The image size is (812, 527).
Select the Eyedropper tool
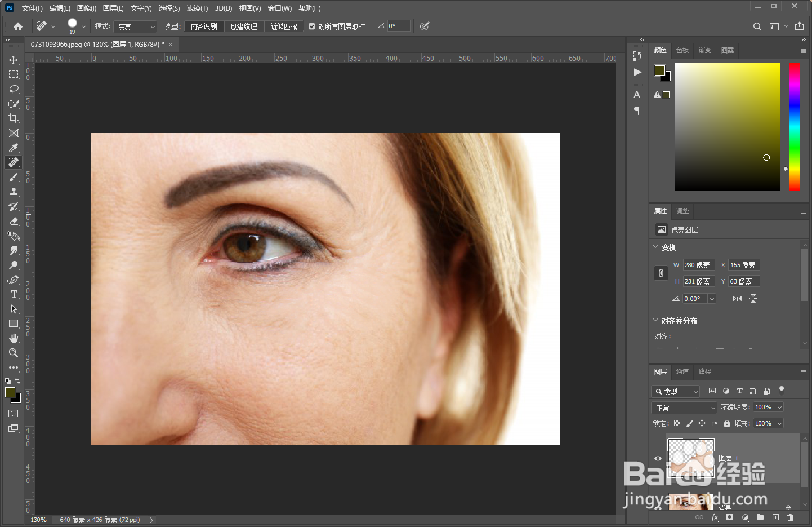(x=14, y=148)
